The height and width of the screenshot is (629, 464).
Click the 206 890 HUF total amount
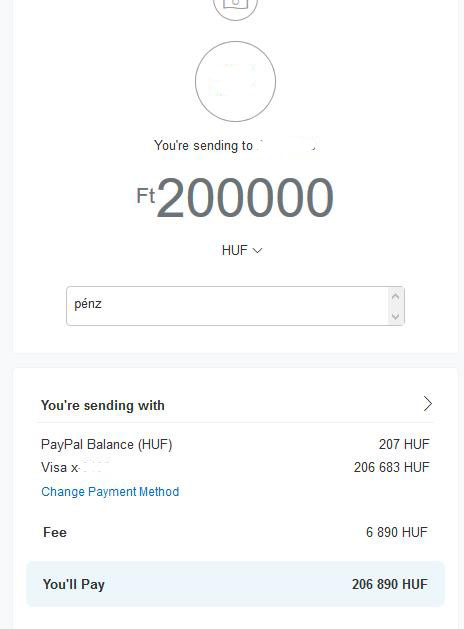pos(390,584)
